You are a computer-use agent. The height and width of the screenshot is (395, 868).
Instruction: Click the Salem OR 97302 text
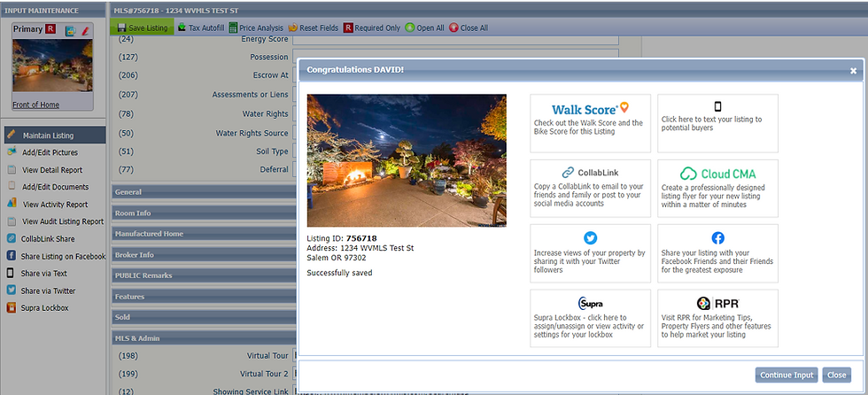(337, 257)
